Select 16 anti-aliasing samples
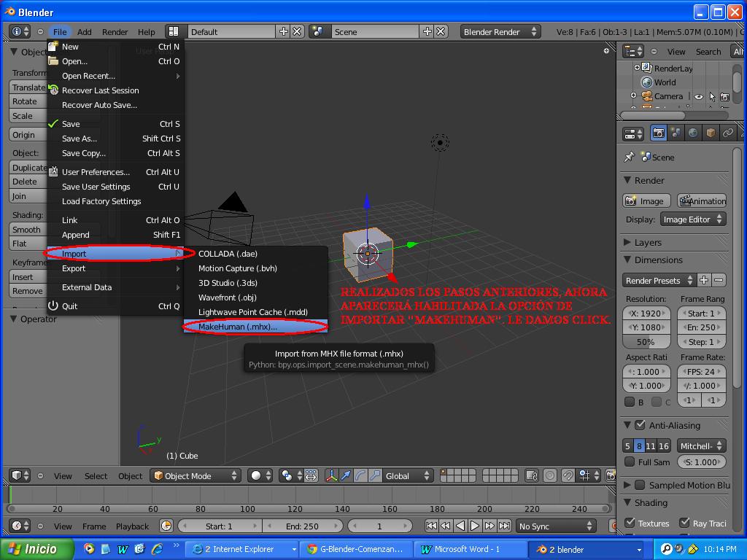747x560 pixels. coord(664,446)
